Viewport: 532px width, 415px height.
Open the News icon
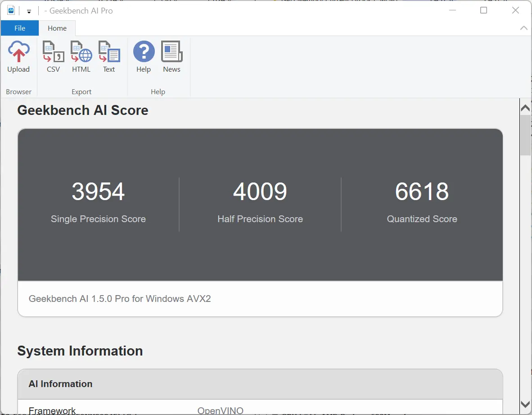tap(171, 57)
